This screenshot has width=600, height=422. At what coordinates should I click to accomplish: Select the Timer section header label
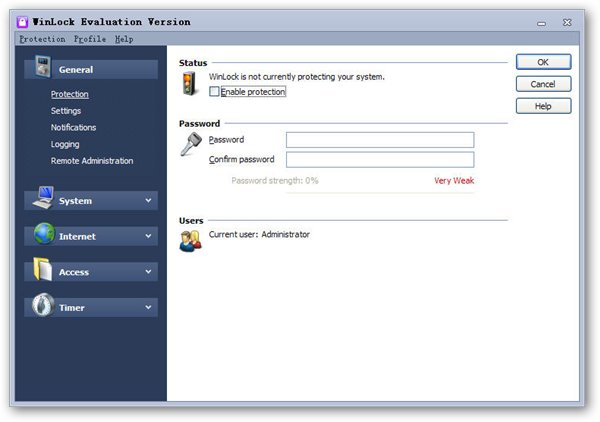tap(72, 308)
